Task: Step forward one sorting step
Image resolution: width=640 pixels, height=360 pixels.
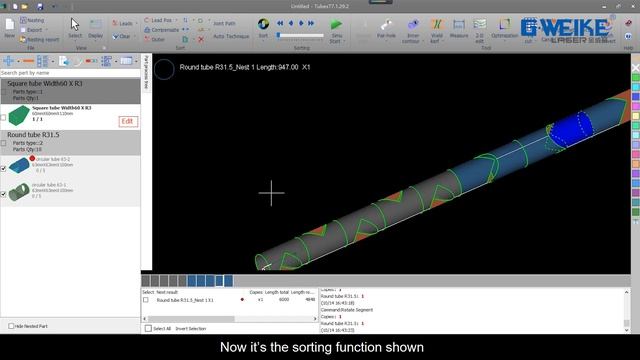Action: [301, 24]
